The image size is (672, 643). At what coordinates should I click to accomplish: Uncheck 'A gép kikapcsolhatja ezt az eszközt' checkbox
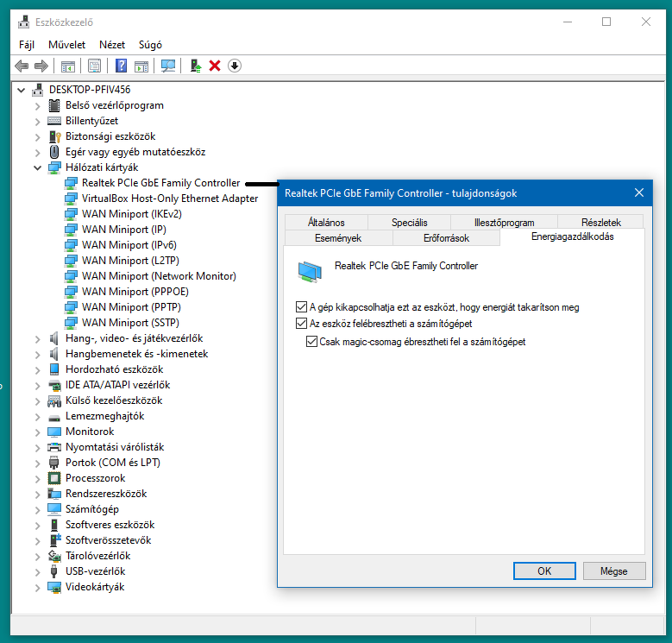301,307
